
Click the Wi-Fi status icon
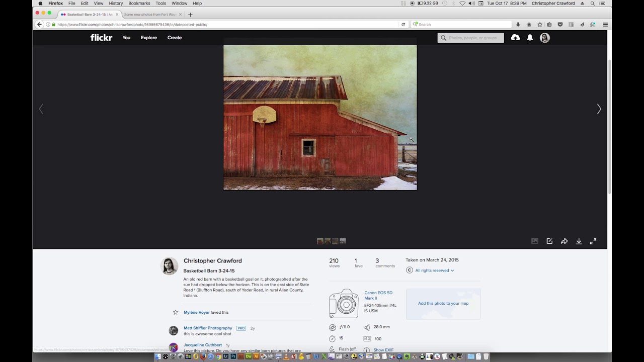tap(462, 3)
